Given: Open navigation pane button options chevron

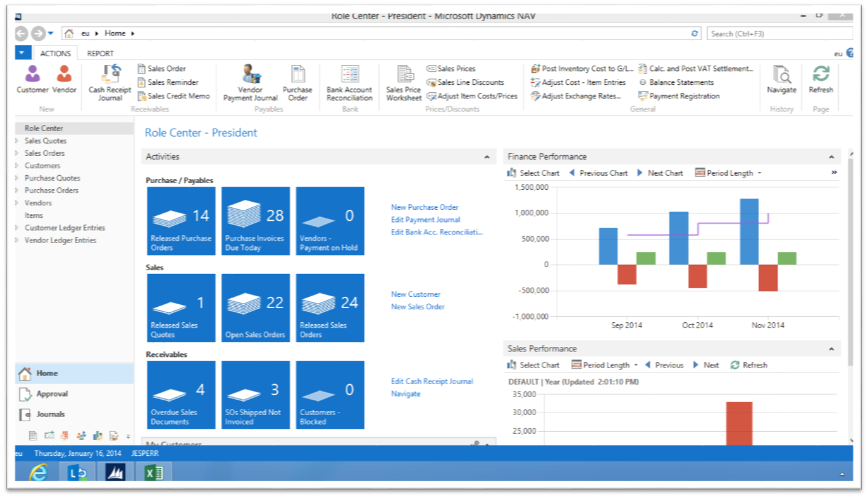Looking at the screenshot, I should point(128,436).
